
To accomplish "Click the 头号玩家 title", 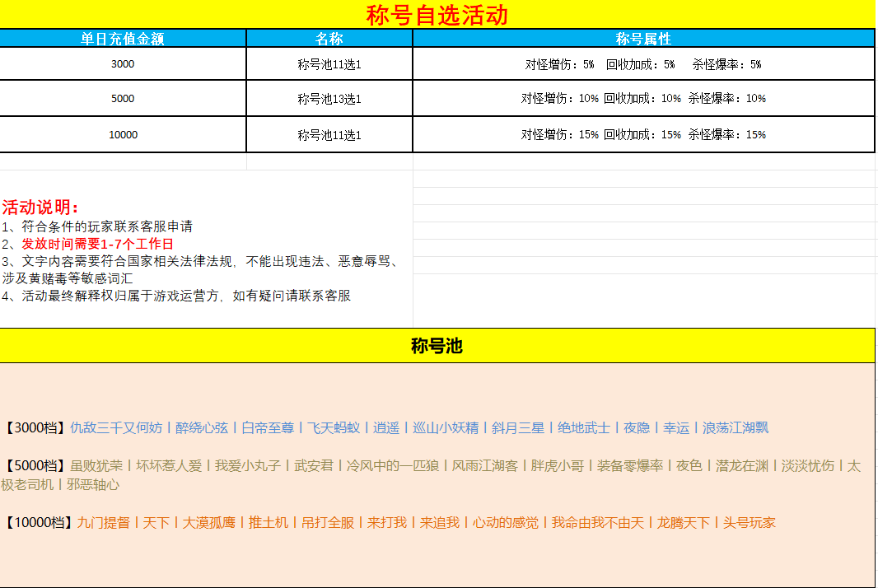I will [749, 522].
